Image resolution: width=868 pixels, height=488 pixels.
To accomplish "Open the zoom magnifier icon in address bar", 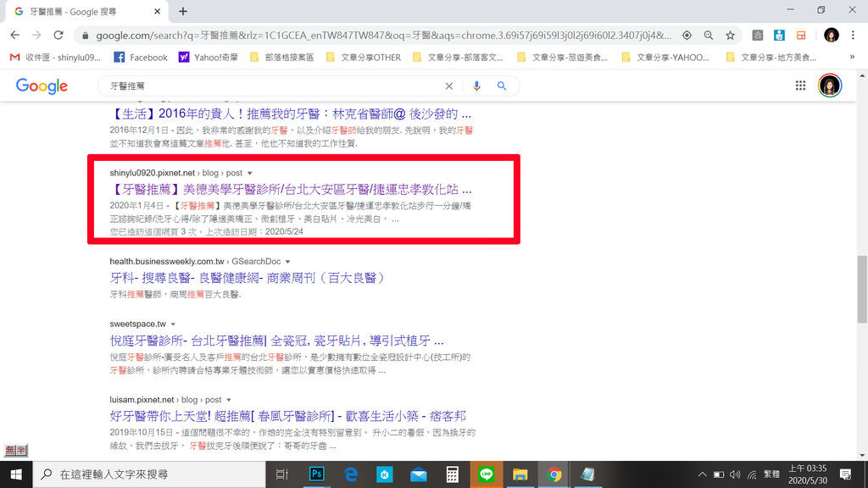I will [709, 36].
